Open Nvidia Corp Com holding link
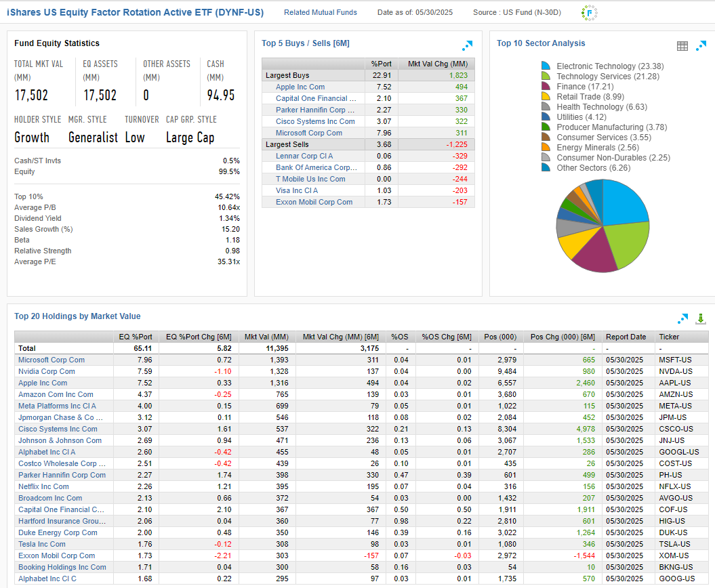Image resolution: width=715 pixels, height=588 pixels. tap(47, 371)
